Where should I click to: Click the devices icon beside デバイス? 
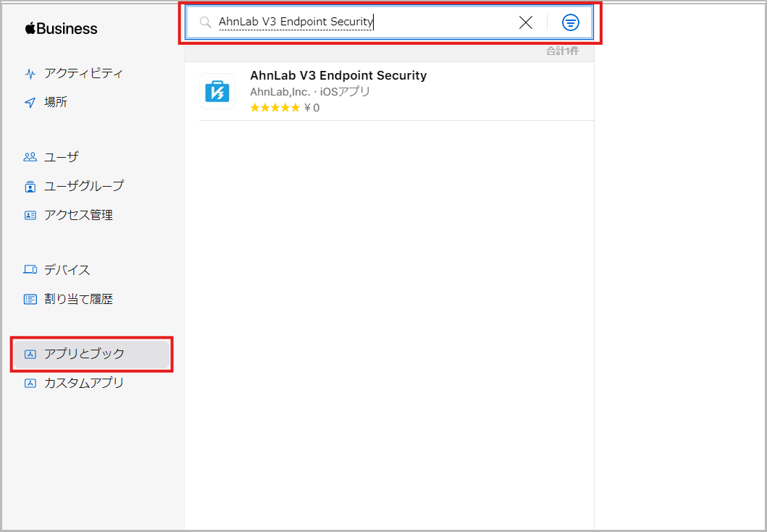click(30, 270)
